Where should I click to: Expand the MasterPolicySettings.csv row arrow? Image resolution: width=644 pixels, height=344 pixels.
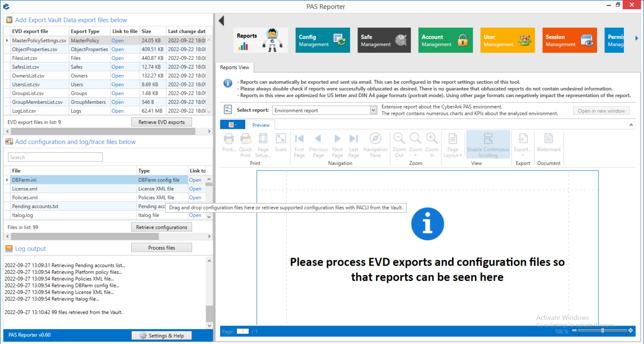point(7,41)
